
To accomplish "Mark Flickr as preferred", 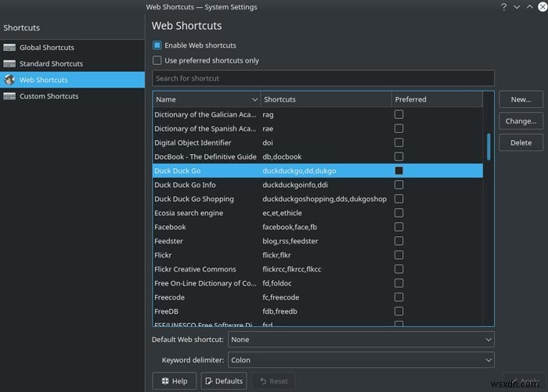I will (x=398, y=255).
